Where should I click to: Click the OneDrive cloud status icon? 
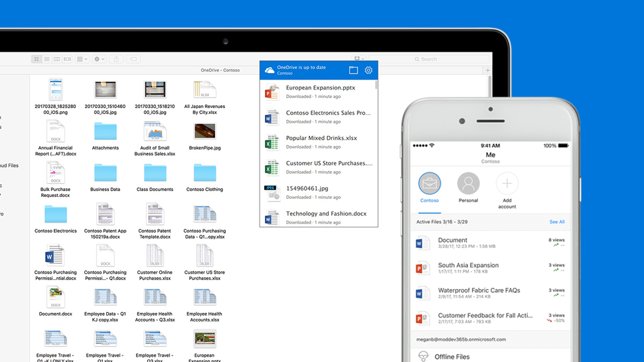pos(270,70)
